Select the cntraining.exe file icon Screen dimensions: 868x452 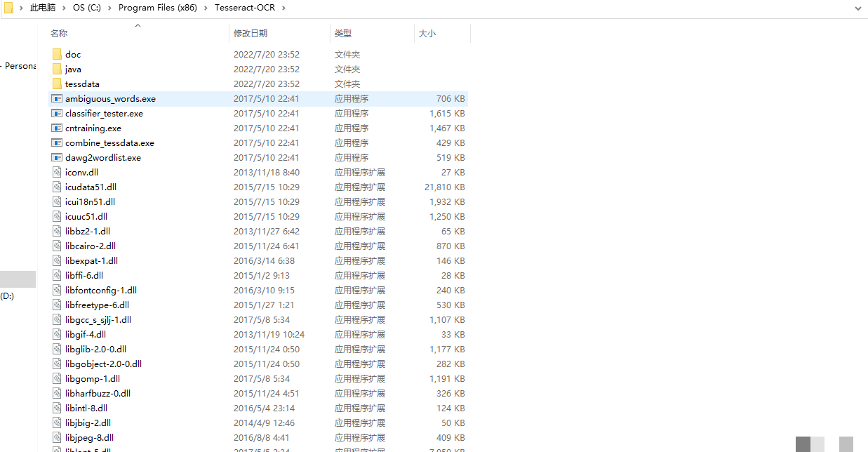coord(57,128)
